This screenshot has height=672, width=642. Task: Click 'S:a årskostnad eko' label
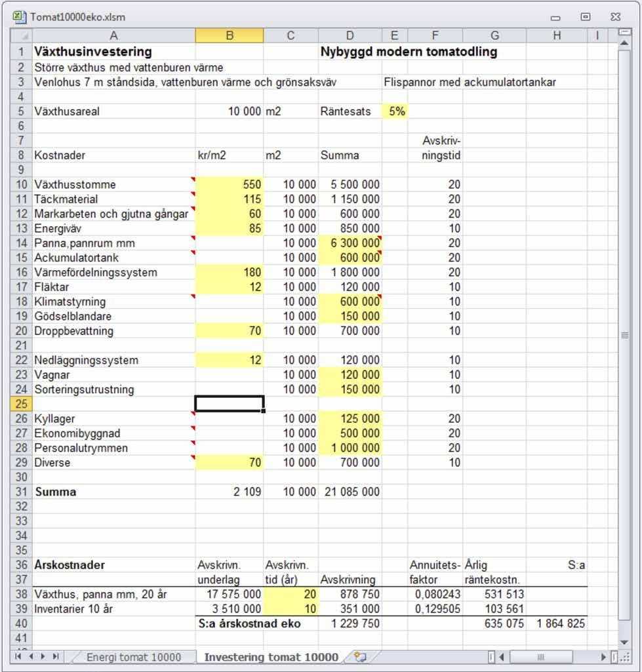click(249, 623)
